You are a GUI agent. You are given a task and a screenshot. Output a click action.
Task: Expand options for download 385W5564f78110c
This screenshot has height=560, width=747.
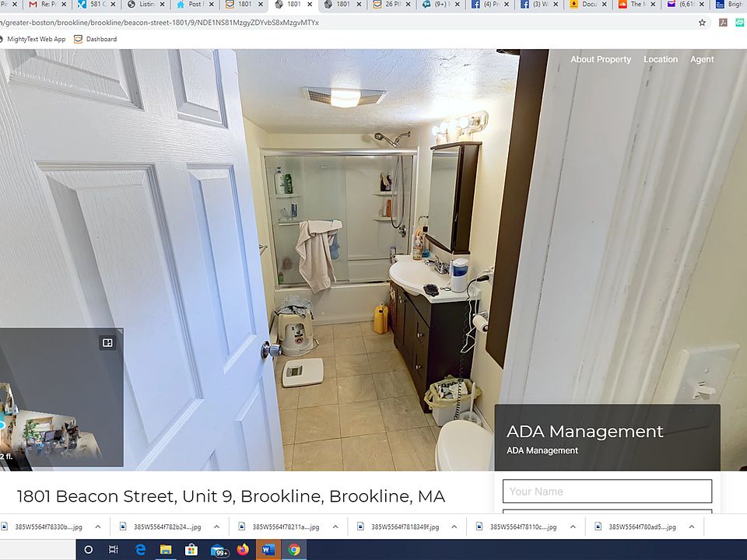pos(573,527)
